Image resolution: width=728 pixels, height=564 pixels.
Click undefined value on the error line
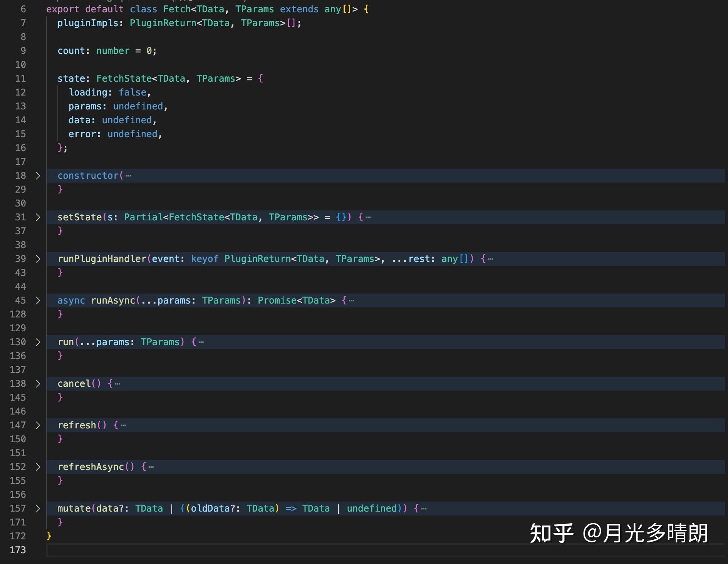pos(132,134)
